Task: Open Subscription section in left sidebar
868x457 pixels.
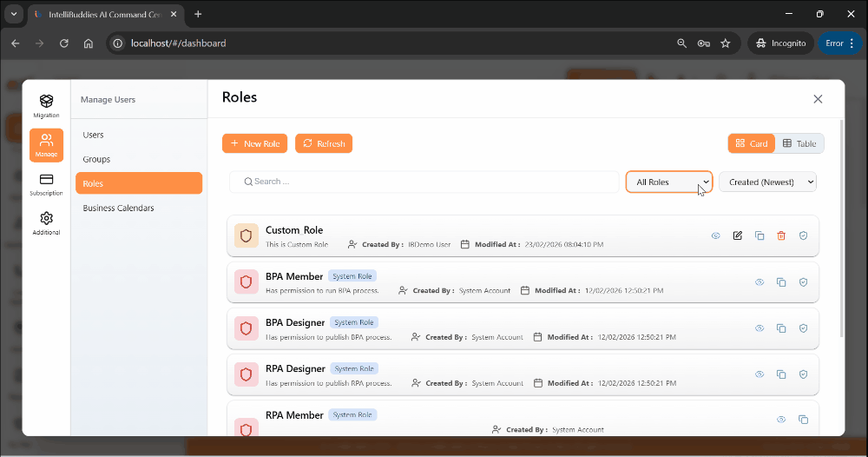Action: pyautogui.click(x=46, y=184)
